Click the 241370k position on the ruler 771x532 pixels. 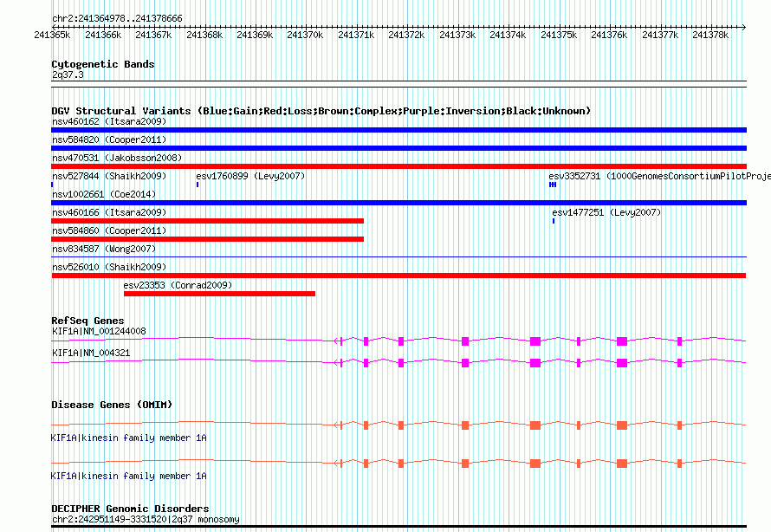point(305,35)
